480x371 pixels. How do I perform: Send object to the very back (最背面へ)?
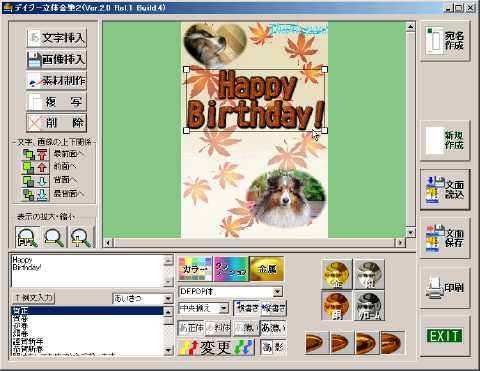click(x=35, y=195)
